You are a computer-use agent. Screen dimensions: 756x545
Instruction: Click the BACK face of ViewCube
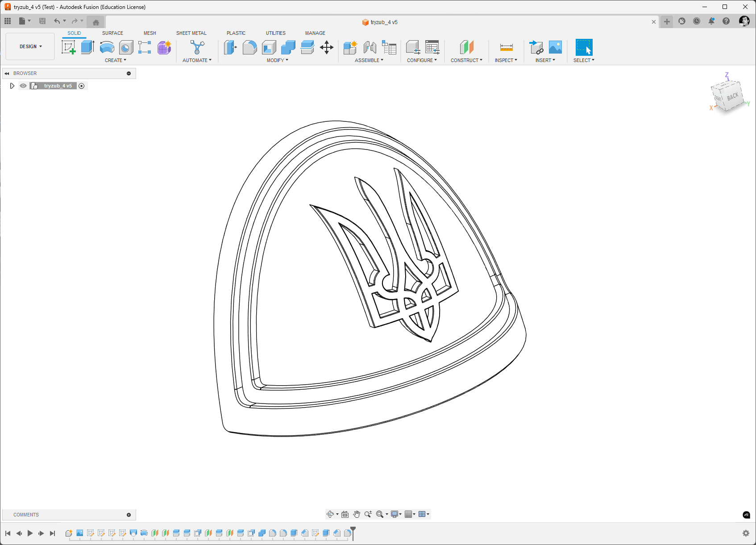pyautogui.click(x=732, y=96)
